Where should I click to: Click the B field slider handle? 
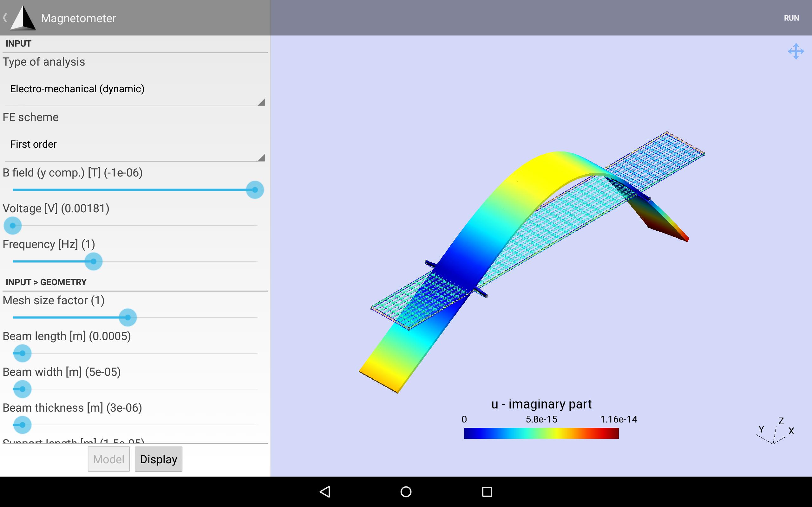[x=255, y=190]
